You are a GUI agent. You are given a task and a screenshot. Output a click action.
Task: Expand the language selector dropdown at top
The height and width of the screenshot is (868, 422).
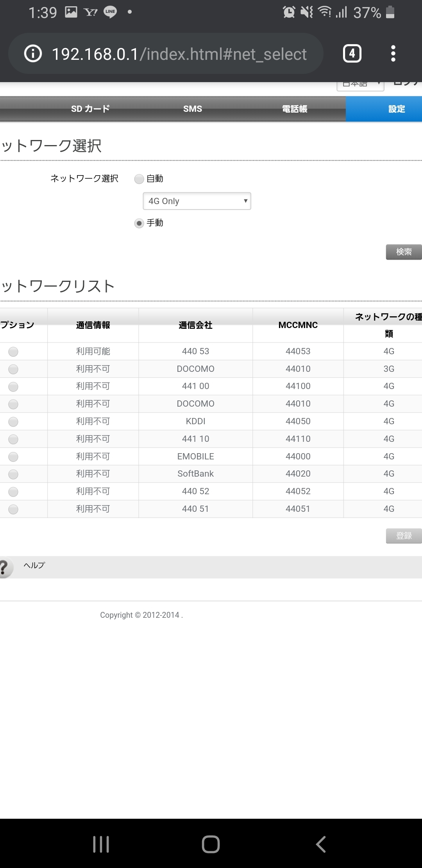[360, 85]
